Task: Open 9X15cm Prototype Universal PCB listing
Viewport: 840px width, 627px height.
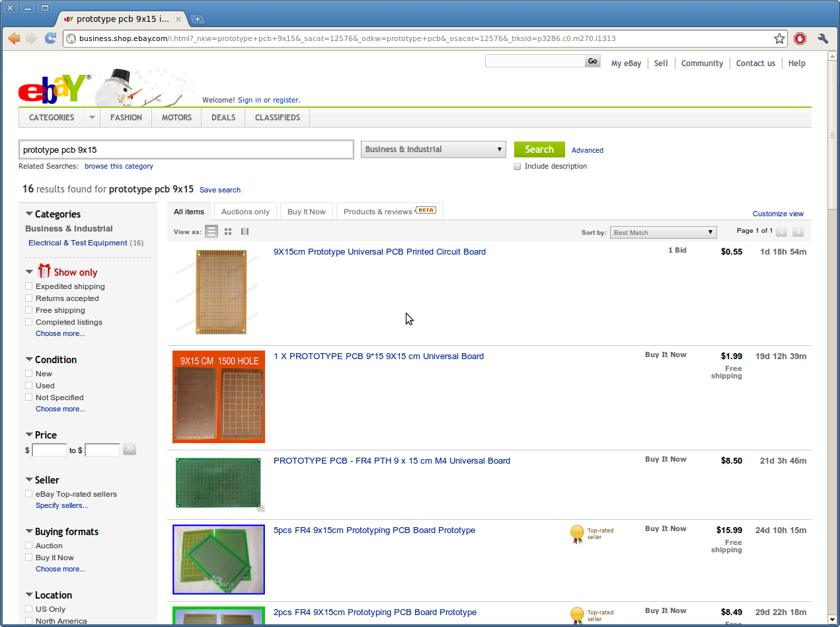Action: click(x=379, y=252)
